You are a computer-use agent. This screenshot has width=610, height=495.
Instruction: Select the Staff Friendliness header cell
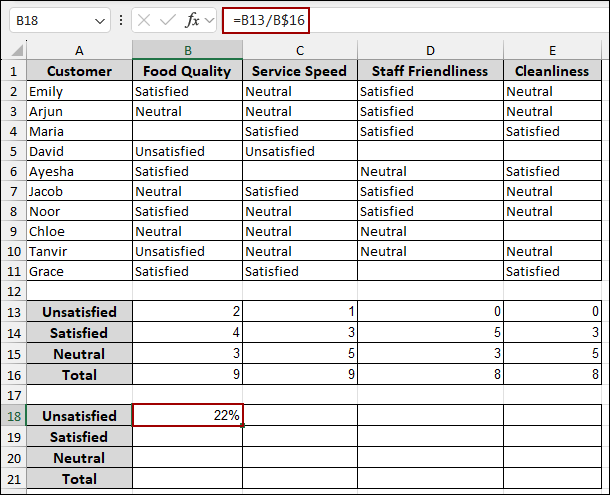(x=429, y=71)
